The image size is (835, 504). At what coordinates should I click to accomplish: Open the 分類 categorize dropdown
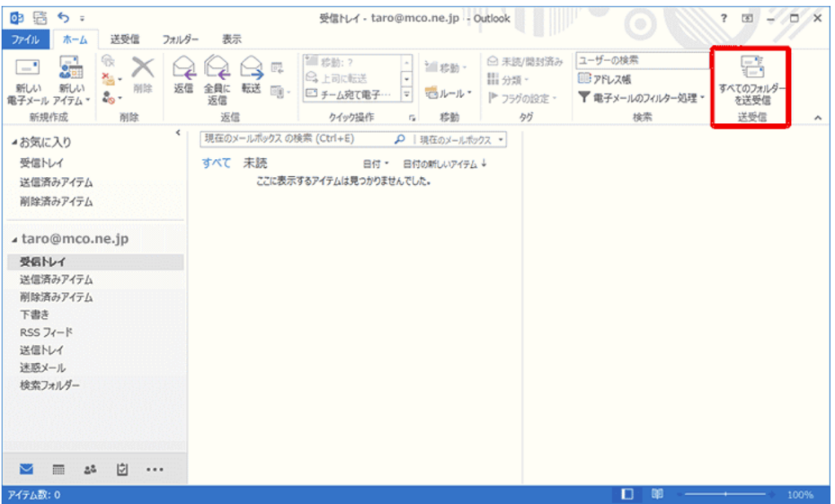508,80
